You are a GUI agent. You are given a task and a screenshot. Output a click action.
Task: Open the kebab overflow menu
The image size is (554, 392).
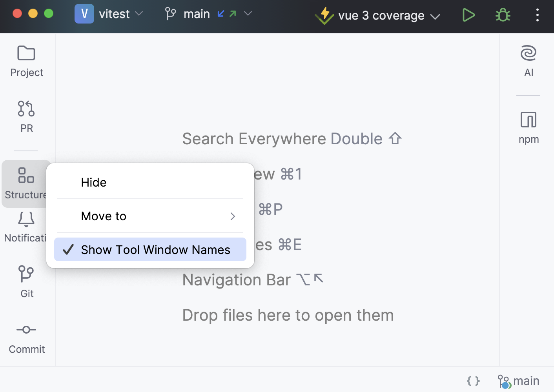pyautogui.click(x=537, y=15)
